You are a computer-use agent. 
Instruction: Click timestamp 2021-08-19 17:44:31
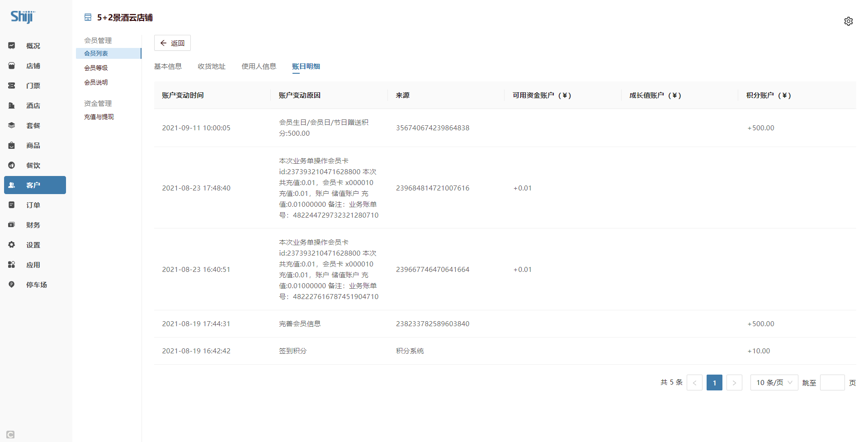pyautogui.click(x=196, y=324)
